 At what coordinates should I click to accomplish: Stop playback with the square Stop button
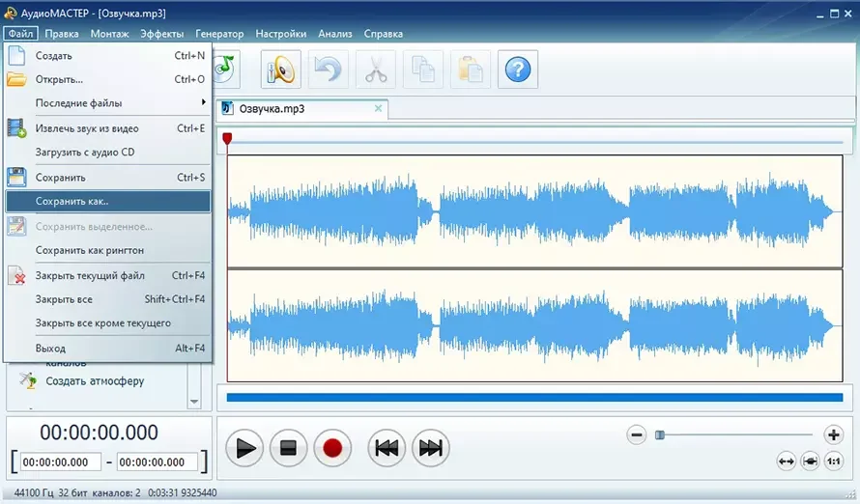tap(289, 448)
